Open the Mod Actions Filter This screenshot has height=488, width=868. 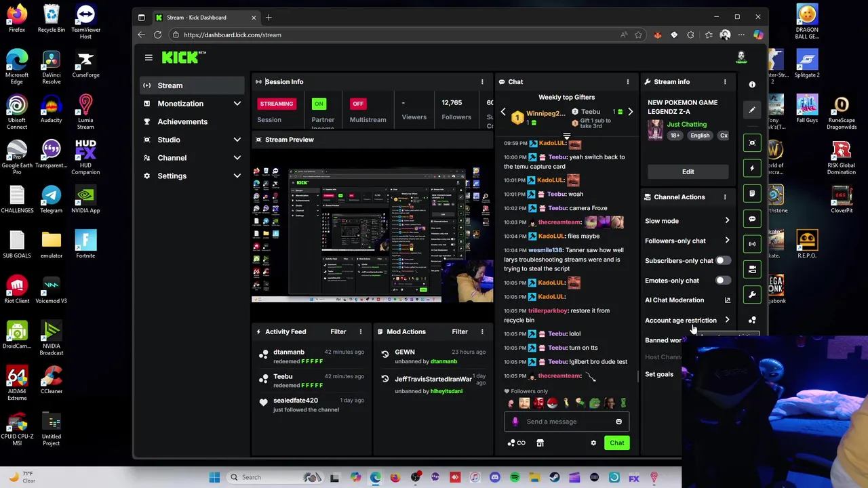pos(460,332)
